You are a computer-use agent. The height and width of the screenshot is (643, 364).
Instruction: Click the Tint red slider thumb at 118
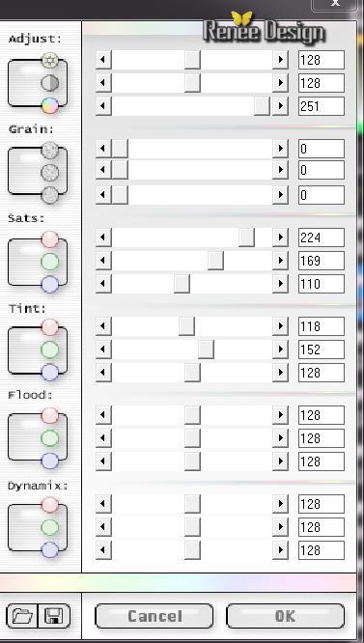click(x=186, y=326)
